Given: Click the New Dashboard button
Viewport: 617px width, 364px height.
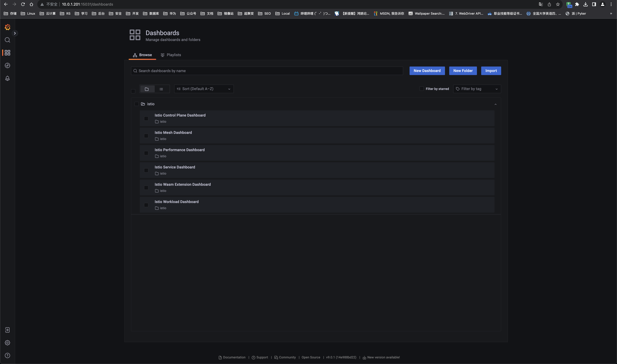Looking at the screenshot, I should pyautogui.click(x=427, y=71).
